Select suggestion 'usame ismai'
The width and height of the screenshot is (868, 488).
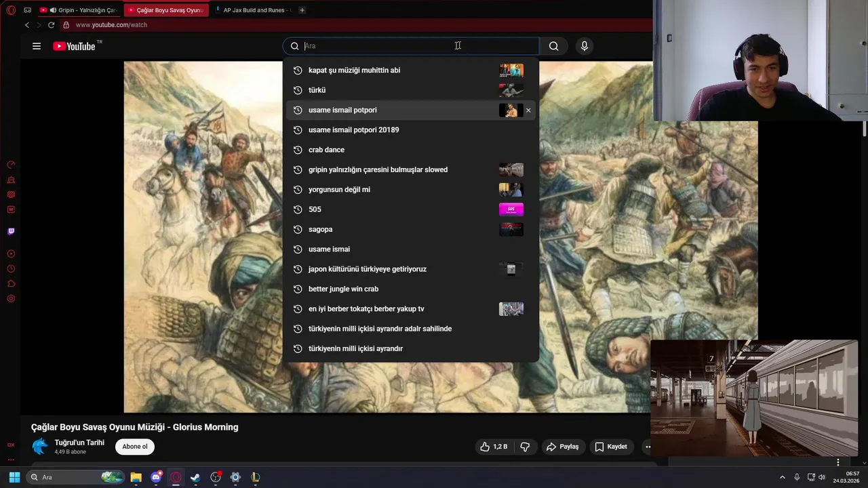click(411, 249)
